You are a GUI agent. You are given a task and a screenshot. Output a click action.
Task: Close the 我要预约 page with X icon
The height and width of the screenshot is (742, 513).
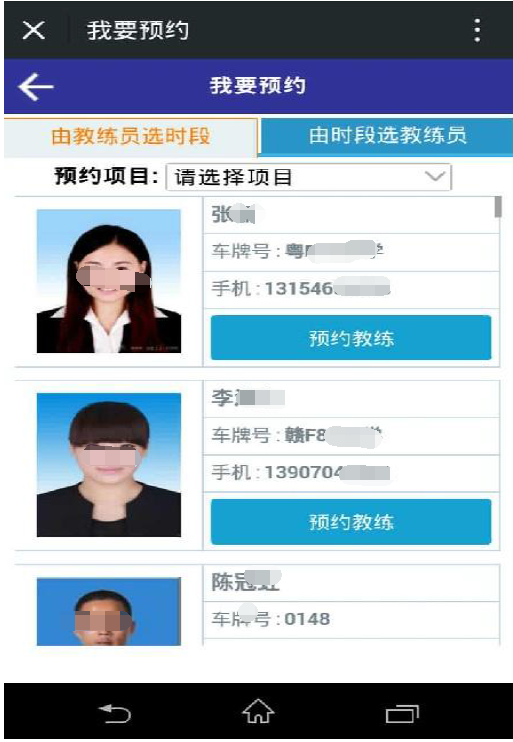pos(34,31)
